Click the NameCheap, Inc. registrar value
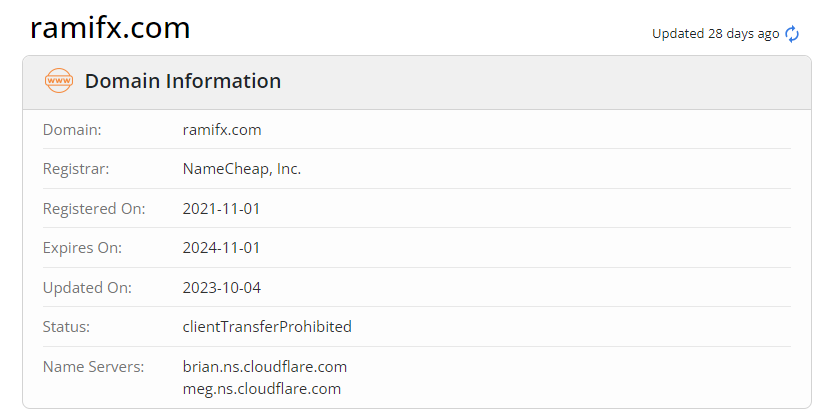The image size is (823, 417). [x=242, y=169]
